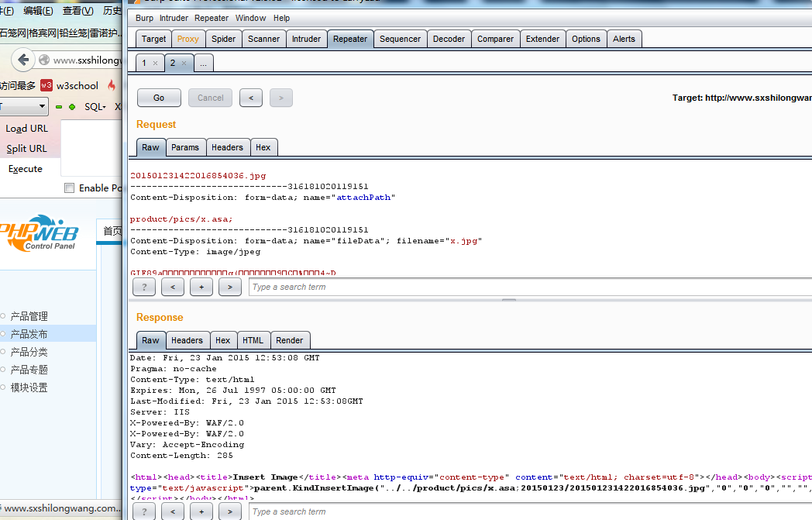This screenshot has height=520, width=812.
Task: Switch to the Decoder tab
Action: click(449, 39)
